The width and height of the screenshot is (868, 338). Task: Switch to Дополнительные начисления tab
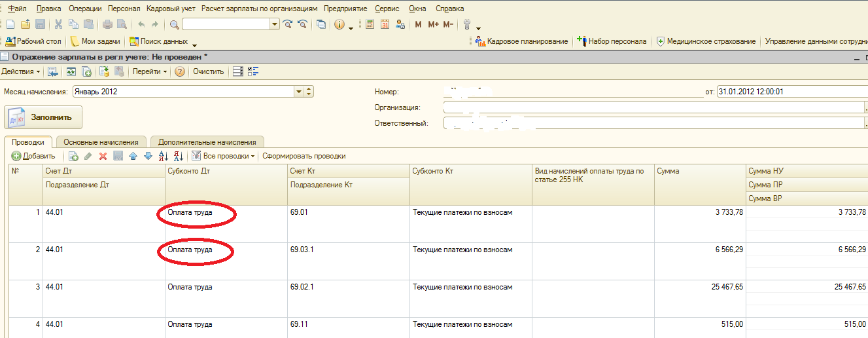click(x=207, y=141)
